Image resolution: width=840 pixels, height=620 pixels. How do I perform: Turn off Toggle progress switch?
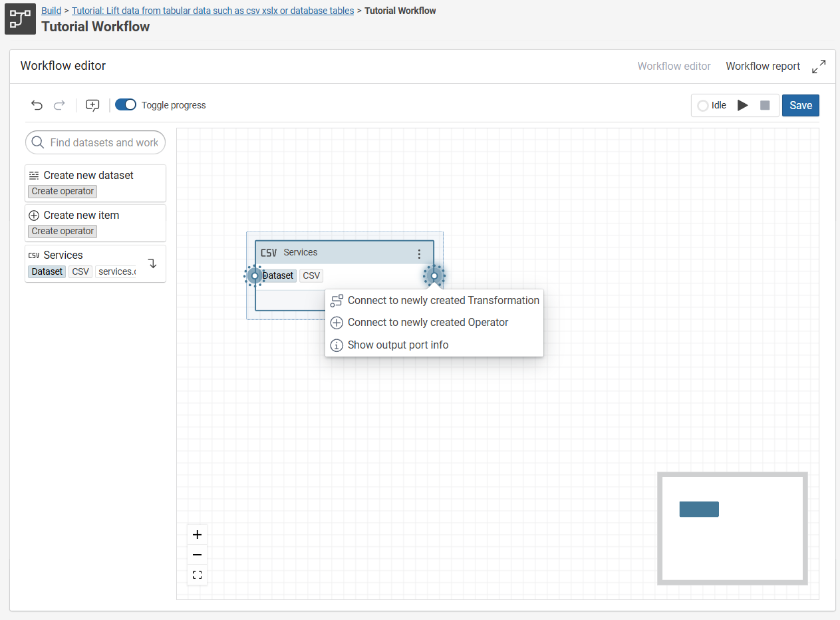click(126, 105)
